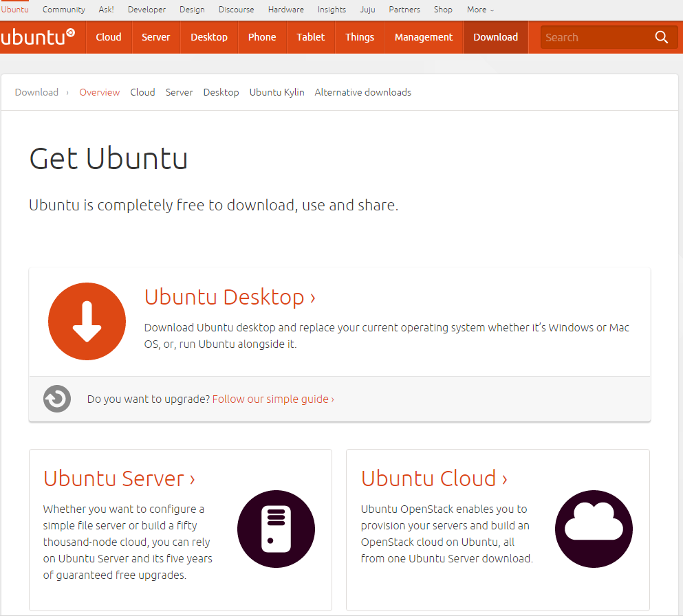Open the Juju section from top navigation

(367, 9)
